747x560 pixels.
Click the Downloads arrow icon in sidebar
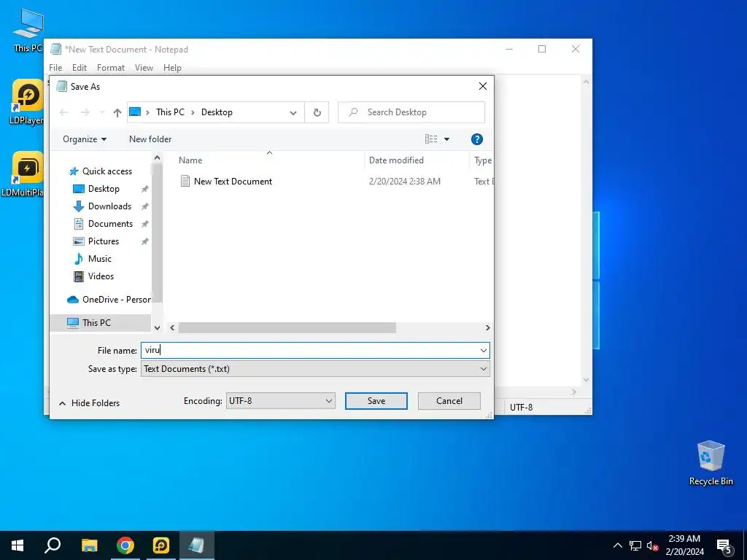[79, 206]
